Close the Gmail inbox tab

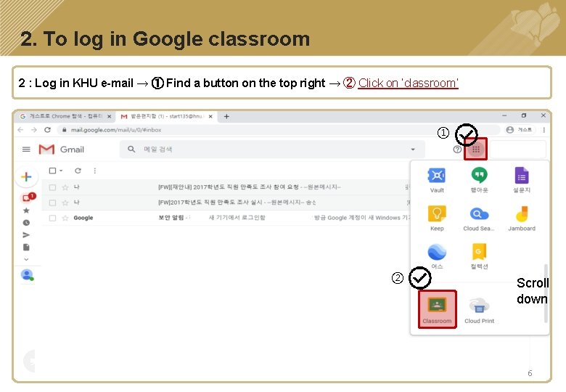210,116
